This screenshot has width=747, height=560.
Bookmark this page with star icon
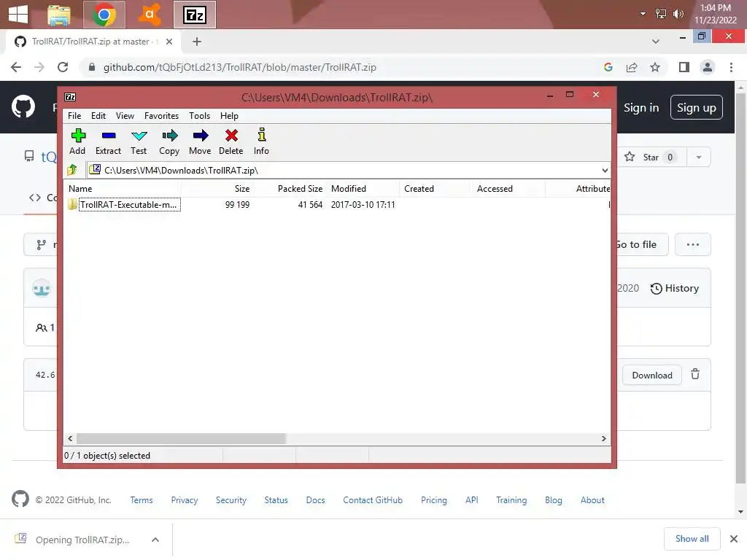[x=655, y=67]
